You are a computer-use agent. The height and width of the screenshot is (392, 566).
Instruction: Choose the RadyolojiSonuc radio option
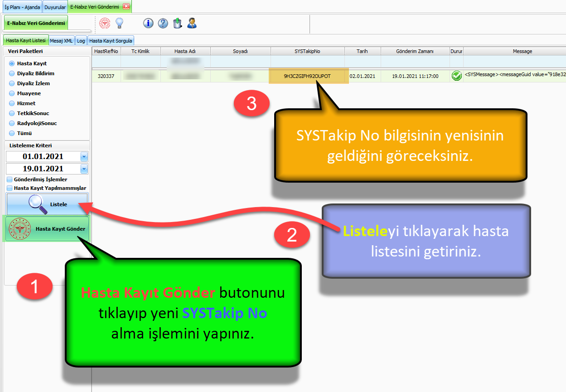tap(12, 123)
